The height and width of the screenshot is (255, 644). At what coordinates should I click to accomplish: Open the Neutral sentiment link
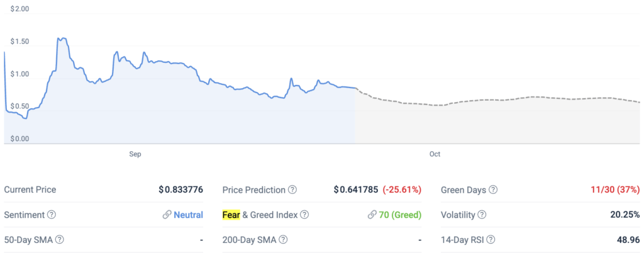[x=189, y=215]
